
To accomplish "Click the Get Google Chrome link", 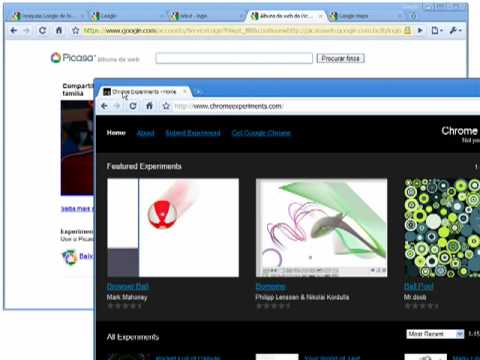I will [261, 133].
